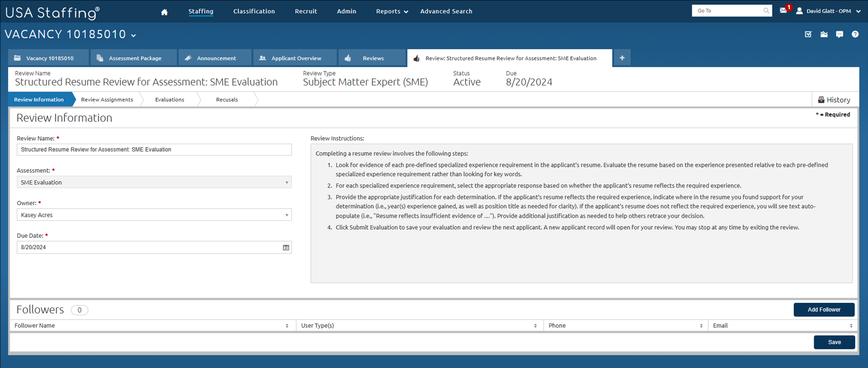Add a new tab with the plus icon
868x368 pixels.
[x=622, y=58]
